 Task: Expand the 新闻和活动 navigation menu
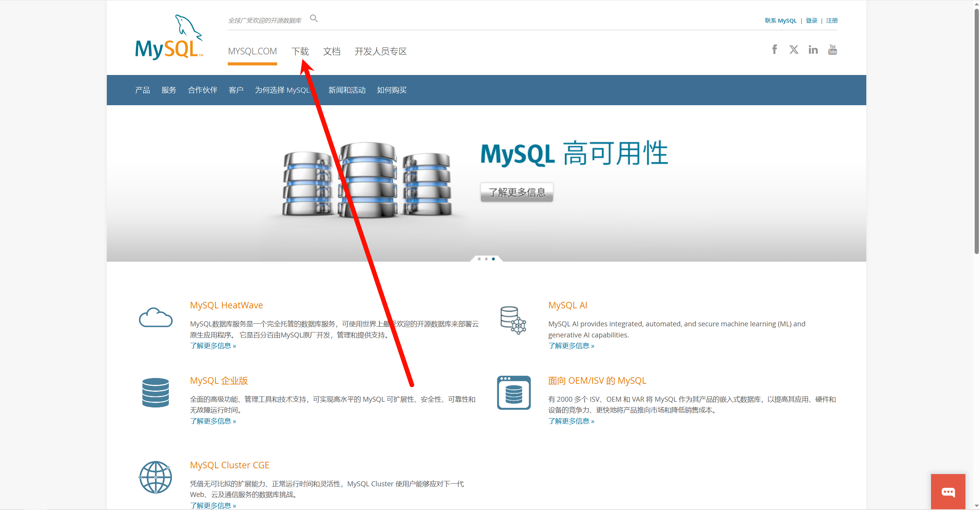[x=347, y=90]
